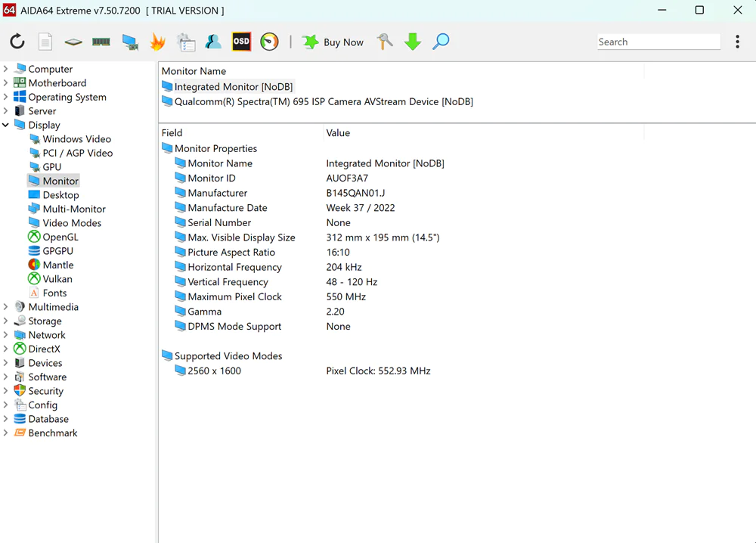
Task: Click the GPGPU database-style icon
Action: pos(34,251)
